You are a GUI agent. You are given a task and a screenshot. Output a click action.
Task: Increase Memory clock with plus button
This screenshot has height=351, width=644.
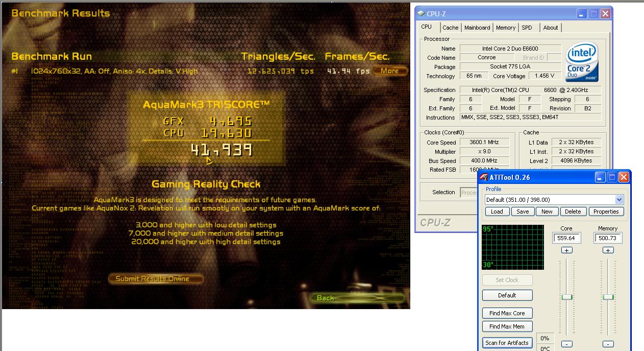pos(607,250)
